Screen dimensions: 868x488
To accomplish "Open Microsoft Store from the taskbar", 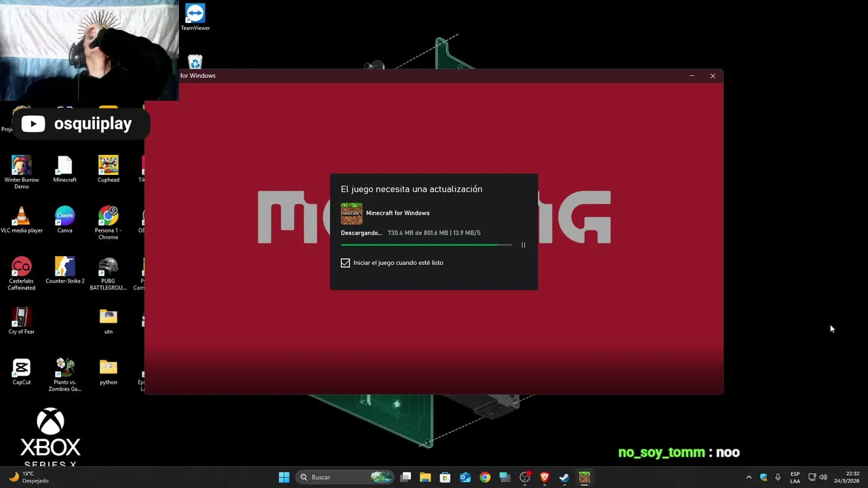I will coord(445,477).
